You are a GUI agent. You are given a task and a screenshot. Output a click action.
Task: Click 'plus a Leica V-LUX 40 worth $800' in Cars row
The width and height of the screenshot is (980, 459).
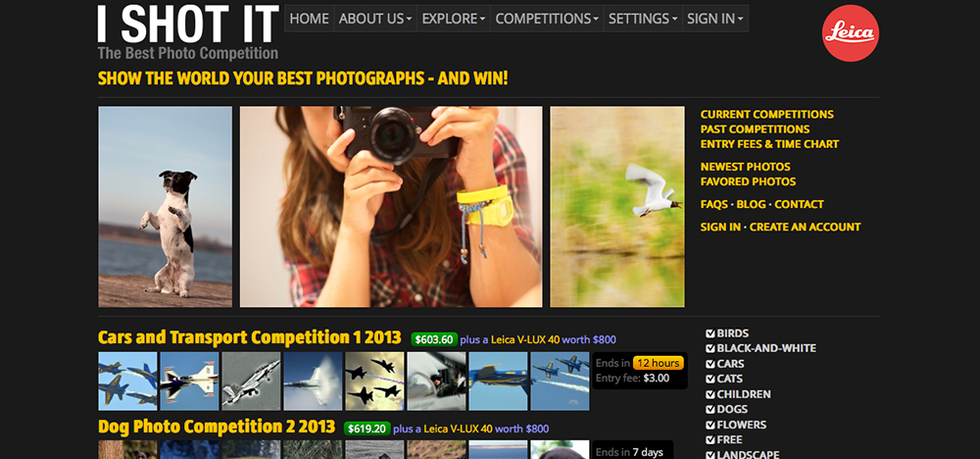(x=538, y=340)
